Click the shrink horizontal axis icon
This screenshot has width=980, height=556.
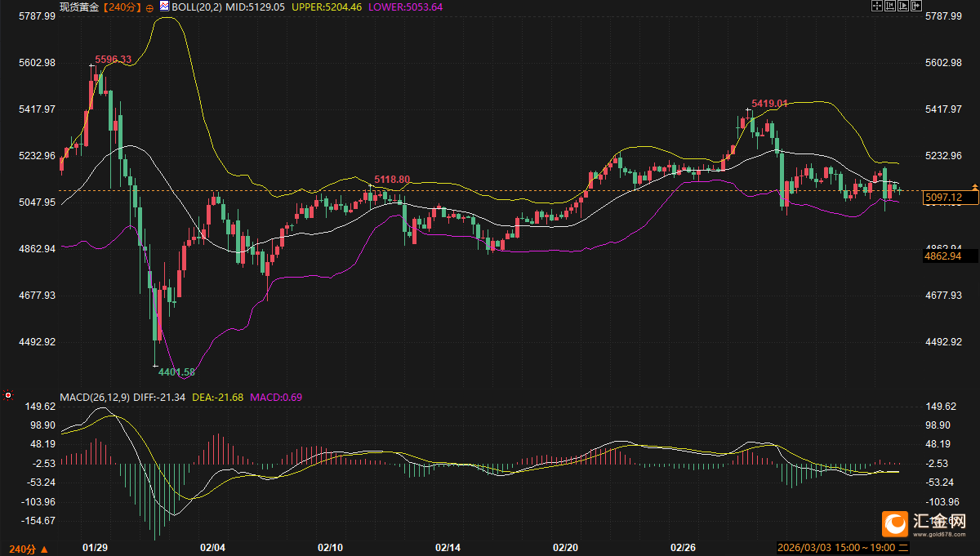pos(890,7)
